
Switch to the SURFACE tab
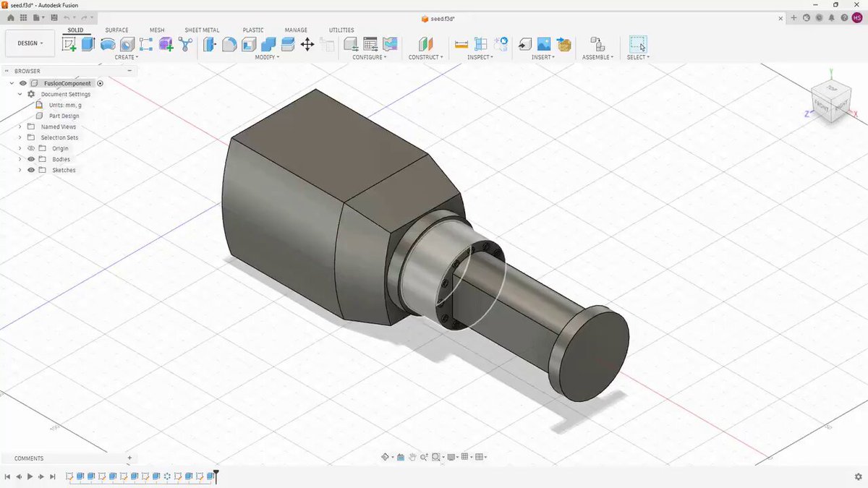coord(116,30)
